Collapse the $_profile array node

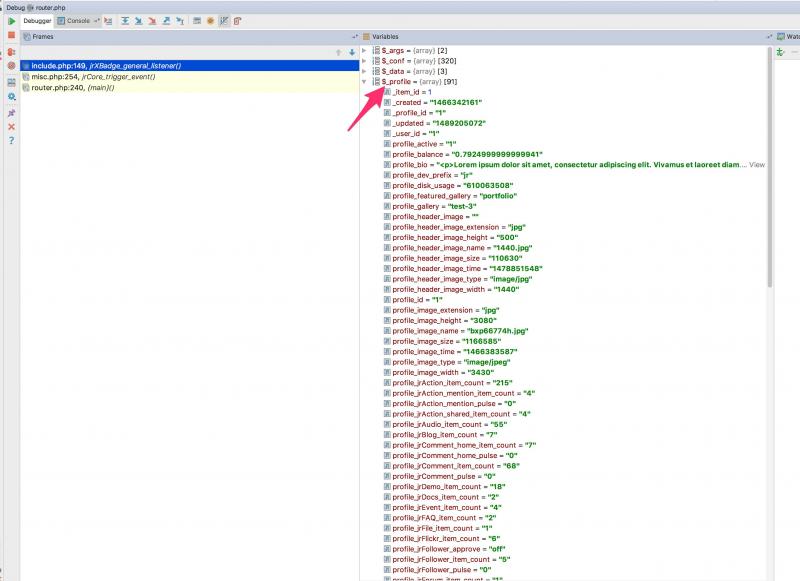[365, 81]
